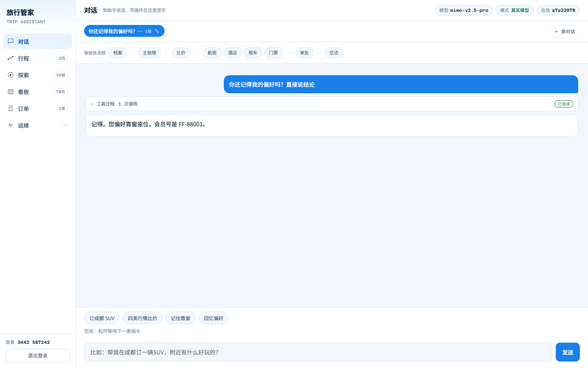The height and width of the screenshot is (368, 588).
Task: Select the 租车 agent chip
Action: pyautogui.click(x=253, y=53)
